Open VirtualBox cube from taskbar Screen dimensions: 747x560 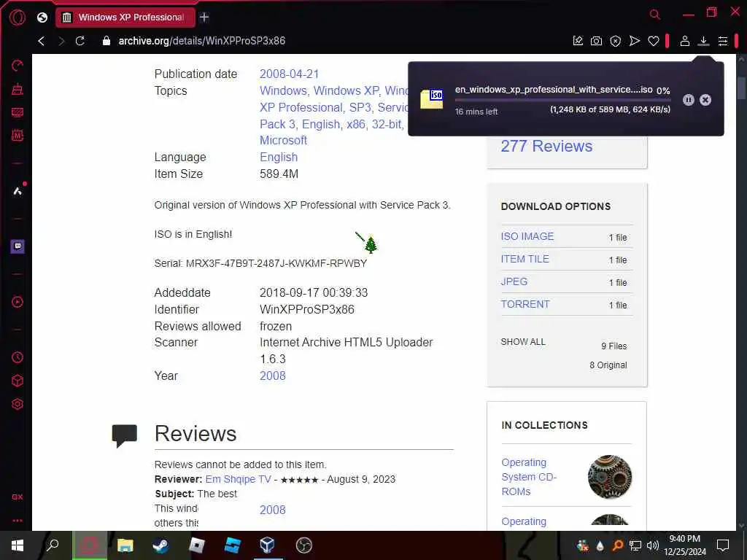click(x=268, y=545)
